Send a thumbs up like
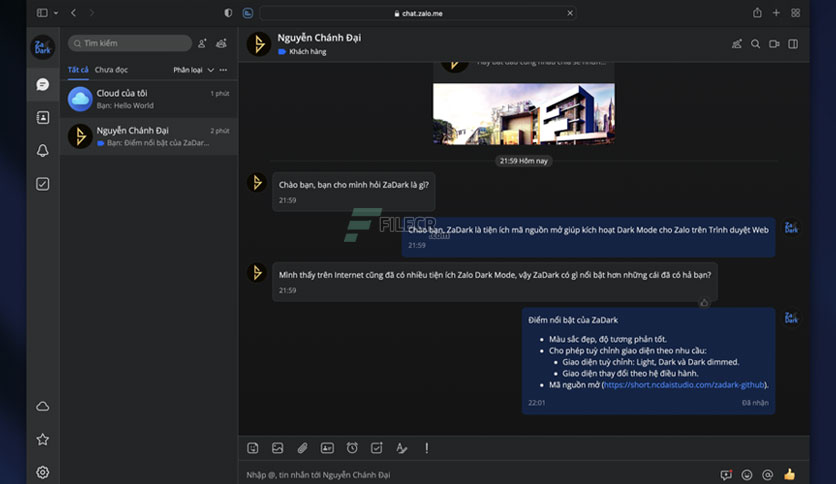This screenshot has height=484, width=836. (x=790, y=474)
